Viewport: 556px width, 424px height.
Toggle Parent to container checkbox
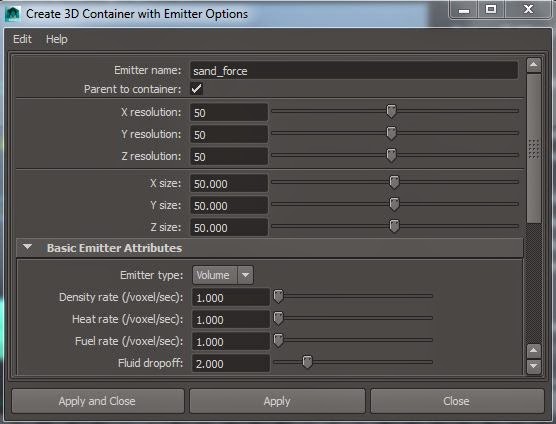tap(196, 89)
